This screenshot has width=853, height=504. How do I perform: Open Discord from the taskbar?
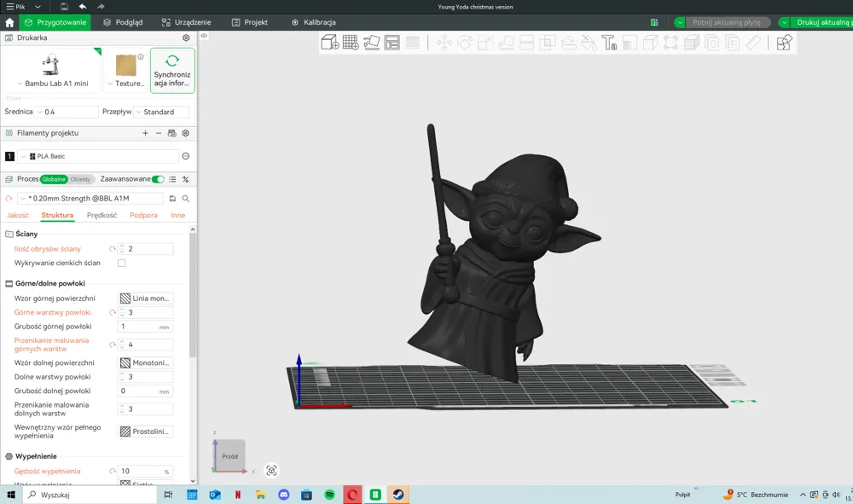[283, 495]
